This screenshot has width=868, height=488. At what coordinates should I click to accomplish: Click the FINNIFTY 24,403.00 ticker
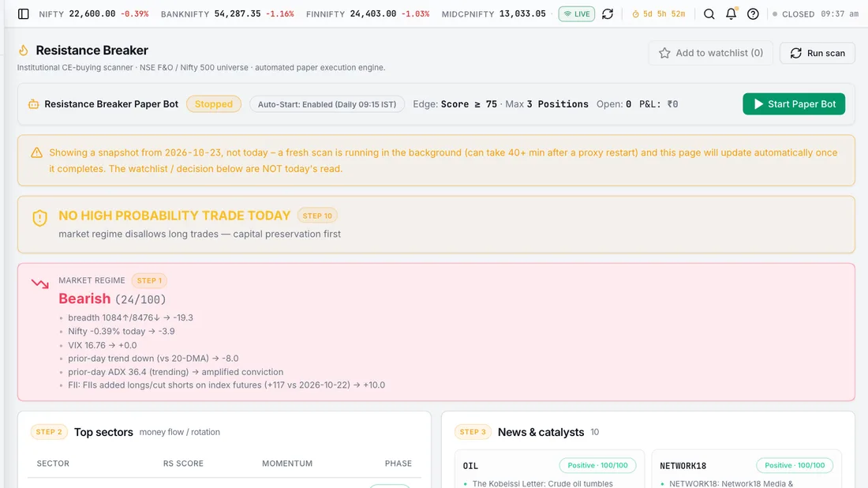[368, 14]
